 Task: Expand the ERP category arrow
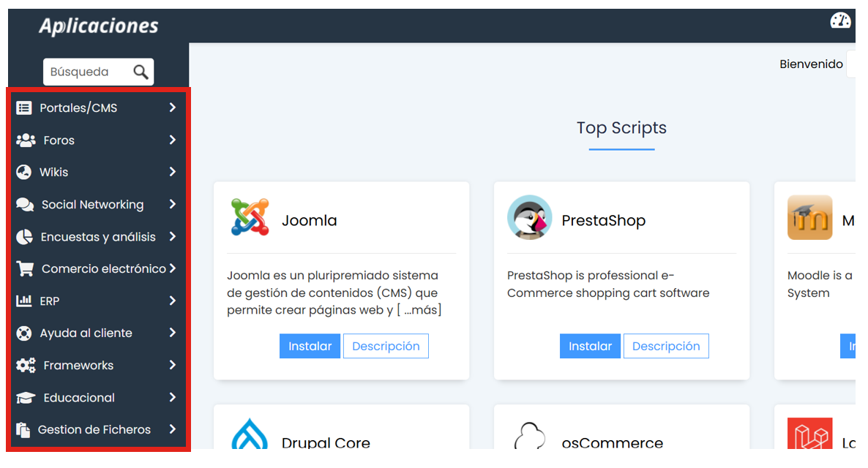pyautogui.click(x=173, y=301)
